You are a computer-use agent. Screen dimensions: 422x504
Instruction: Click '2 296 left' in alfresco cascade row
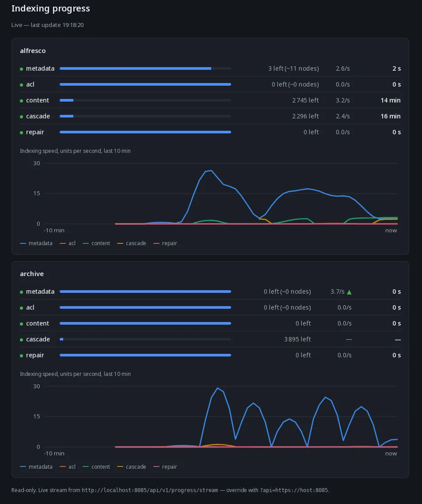tap(306, 116)
